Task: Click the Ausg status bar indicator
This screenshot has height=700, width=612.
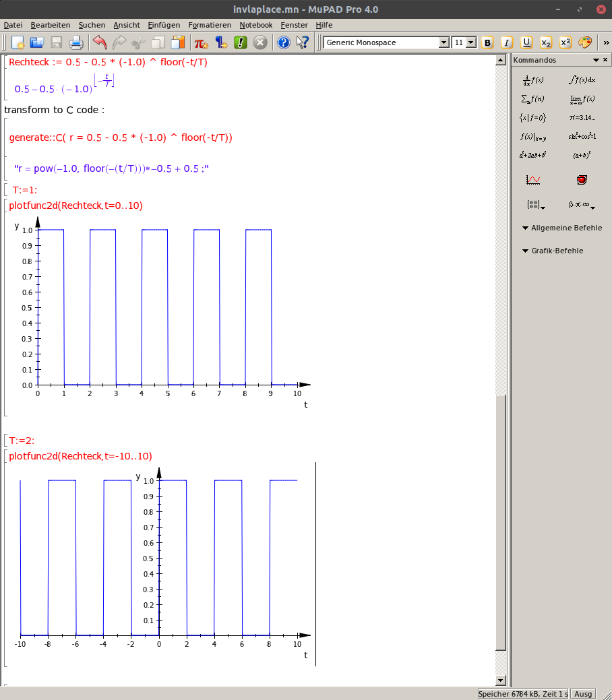Action: point(583,694)
